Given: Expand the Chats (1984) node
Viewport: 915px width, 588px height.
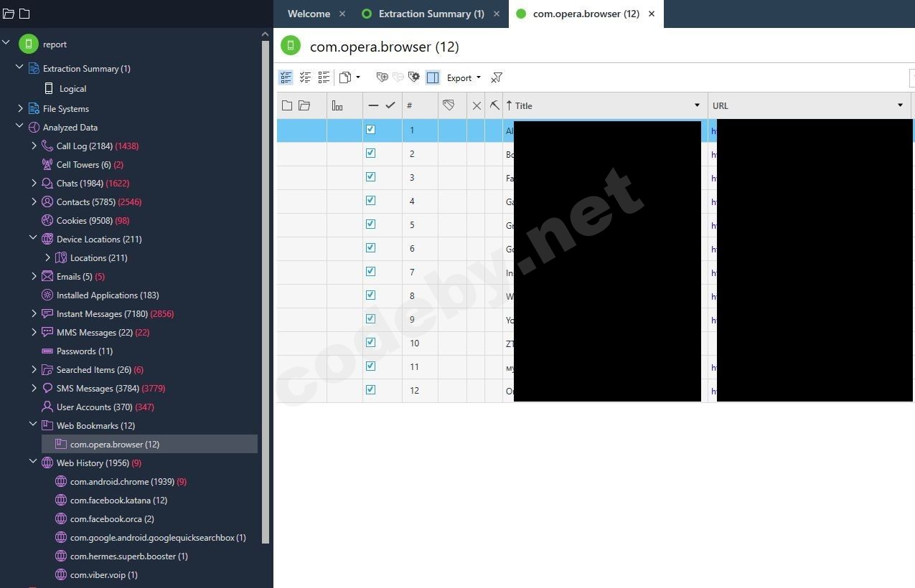Looking at the screenshot, I should 34,183.
